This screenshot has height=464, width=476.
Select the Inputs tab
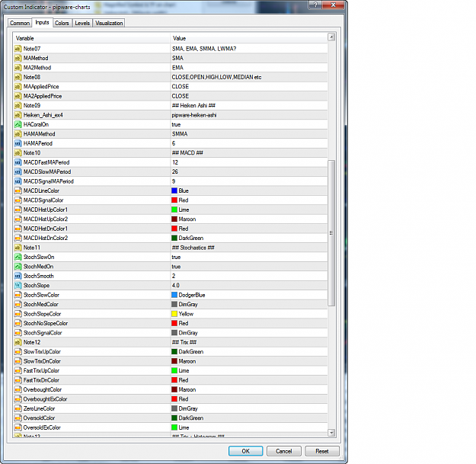click(42, 22)
